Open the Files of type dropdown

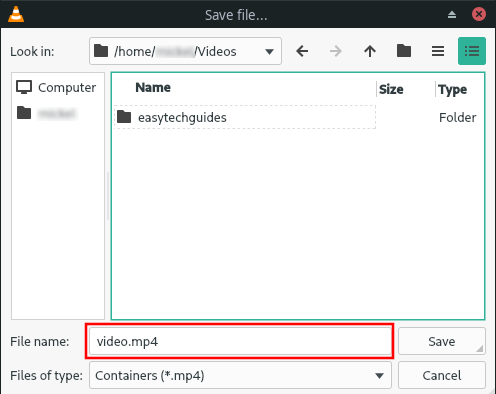tap(240, 375)
